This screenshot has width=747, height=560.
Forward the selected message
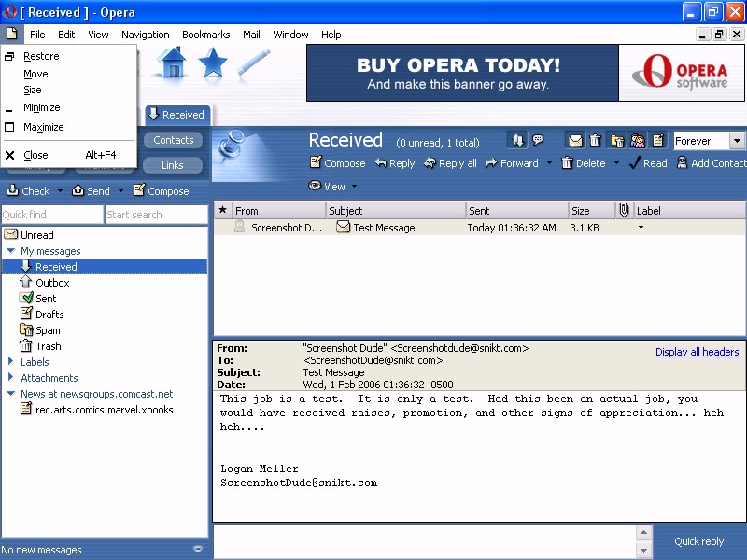(512, 162)
